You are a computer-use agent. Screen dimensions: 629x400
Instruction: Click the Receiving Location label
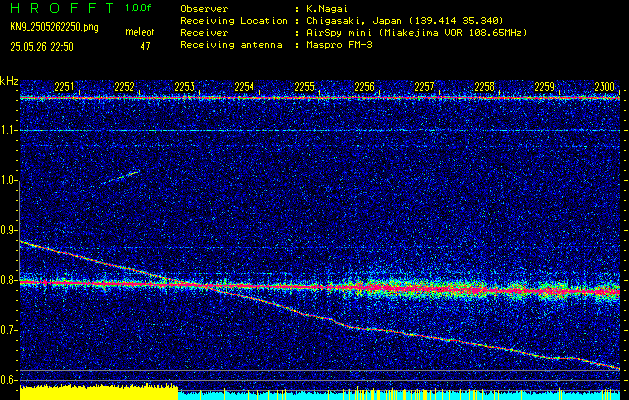(x=234, y=21)
